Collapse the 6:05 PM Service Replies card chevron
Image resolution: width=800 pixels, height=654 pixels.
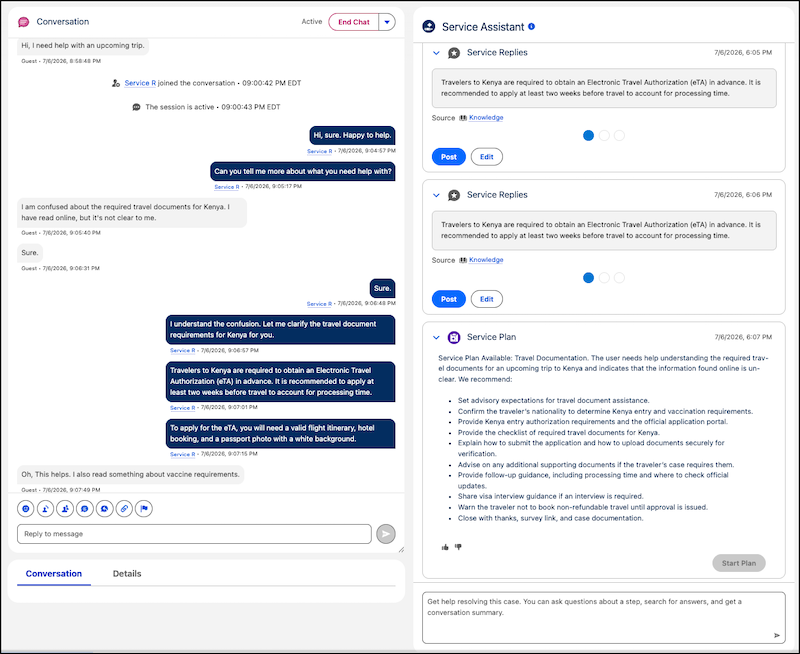tap(436, 53)
